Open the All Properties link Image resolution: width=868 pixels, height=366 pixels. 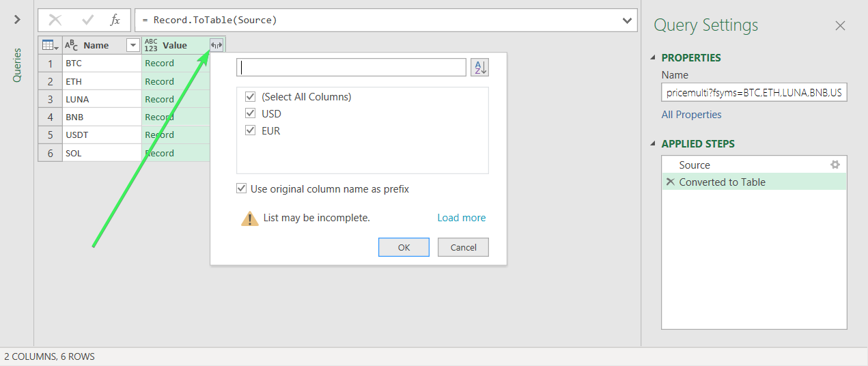pyautogui.click(x=691, y=115)
